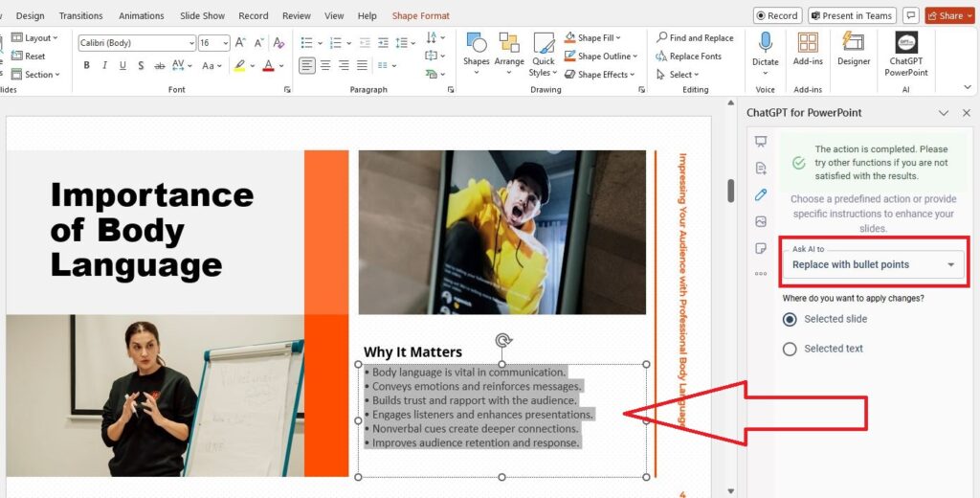Increase font size with the larger A icon

click(x=240, y=42)
